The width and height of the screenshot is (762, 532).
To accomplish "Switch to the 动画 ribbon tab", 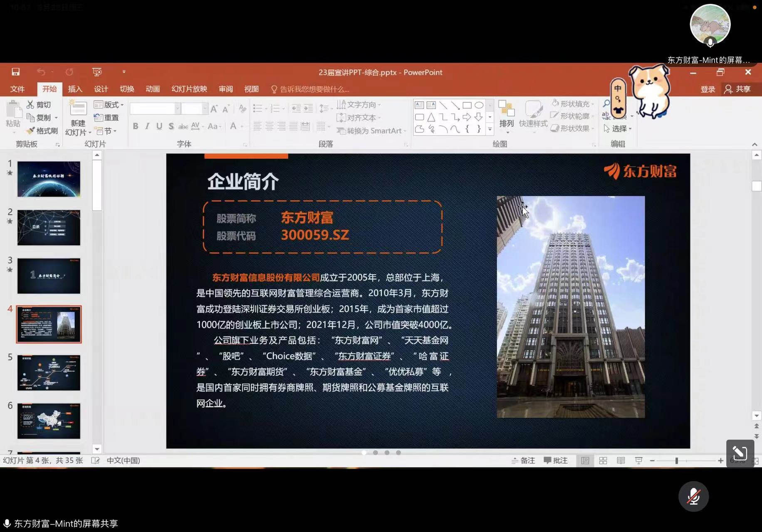I will click(x=153, y=89).
